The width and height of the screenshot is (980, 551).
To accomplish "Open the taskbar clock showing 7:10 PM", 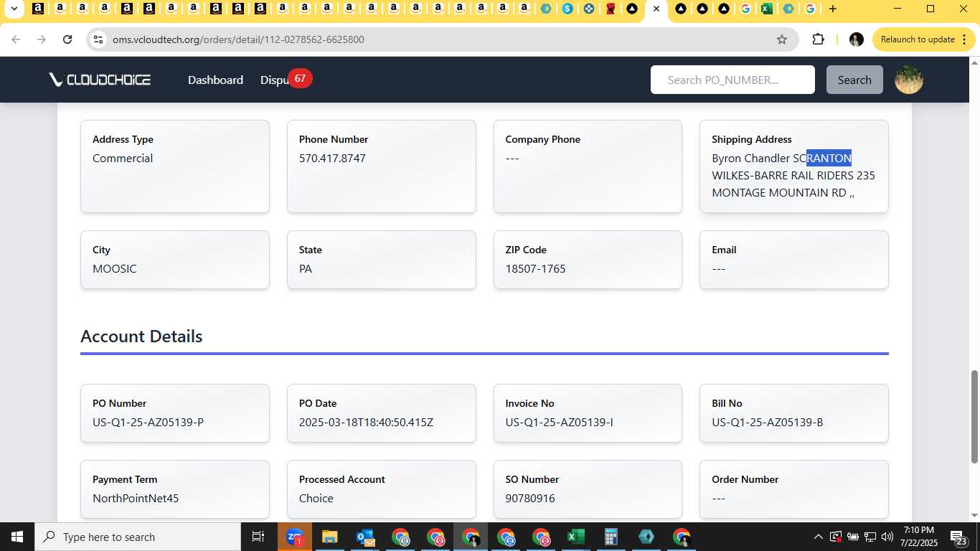I will click(x=919, y=537).
